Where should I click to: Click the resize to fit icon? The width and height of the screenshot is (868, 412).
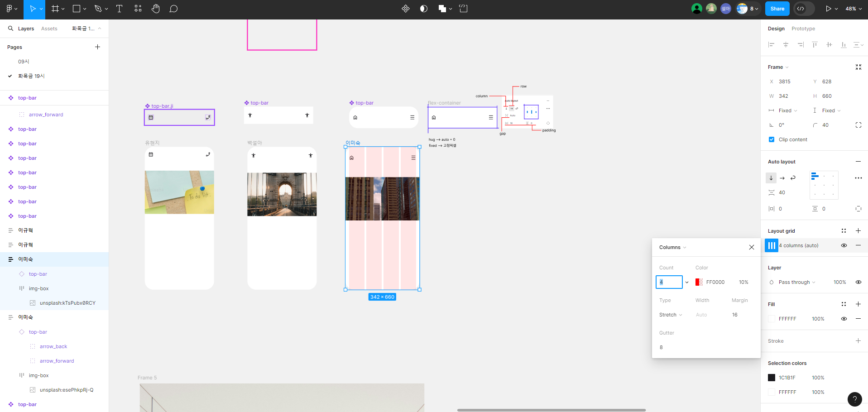[858, 67]
